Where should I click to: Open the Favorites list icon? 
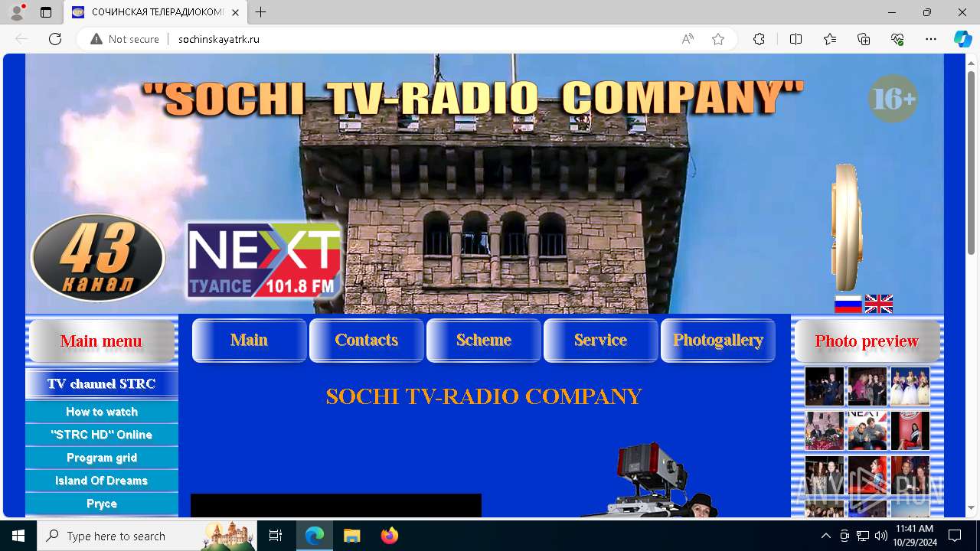coord(830,39)
